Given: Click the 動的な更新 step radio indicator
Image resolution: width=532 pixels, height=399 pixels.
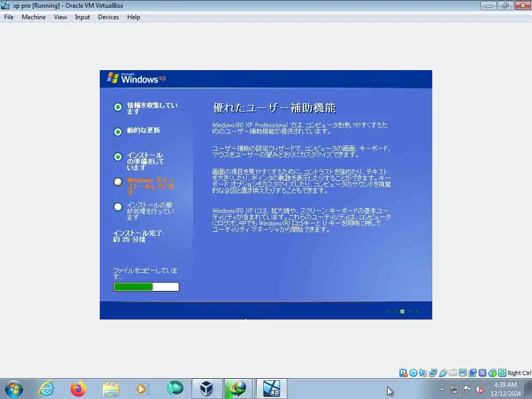Looking at the screenshot, I should pyautogui.click(x=118, y=131).
